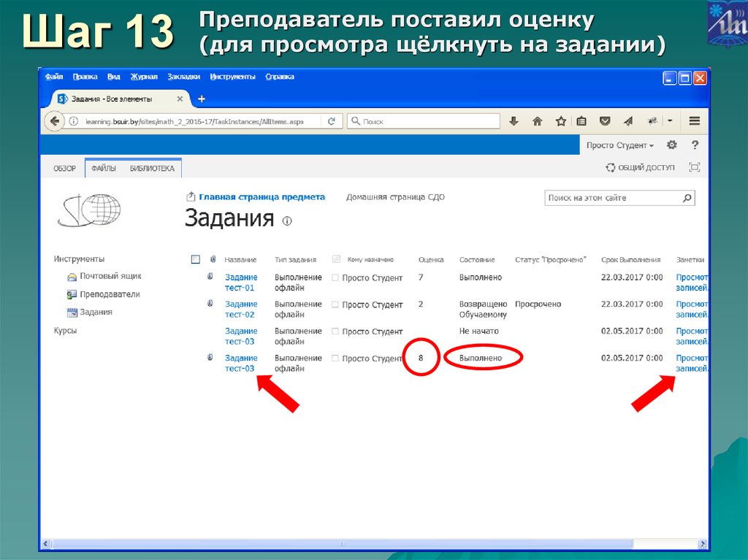Check the checkbox beside Просто Студент in first row
Image resolution: width=748 pixels, height=560 pixels.
tap(335, 276)
